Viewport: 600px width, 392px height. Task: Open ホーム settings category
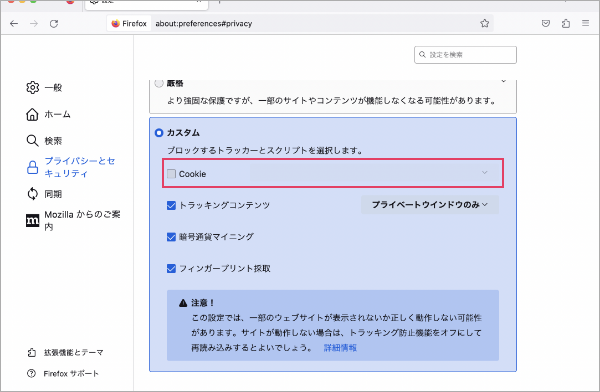(57, 114)
